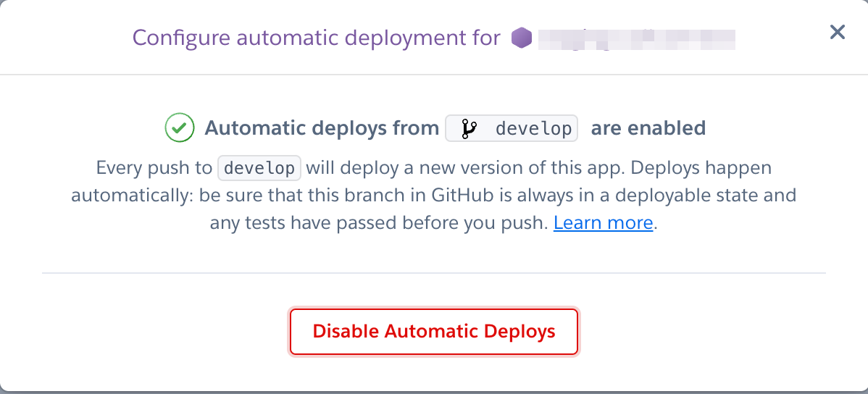Click the purple hexagon app icon
Screen dimensions: 868x394
click(521, 38)
